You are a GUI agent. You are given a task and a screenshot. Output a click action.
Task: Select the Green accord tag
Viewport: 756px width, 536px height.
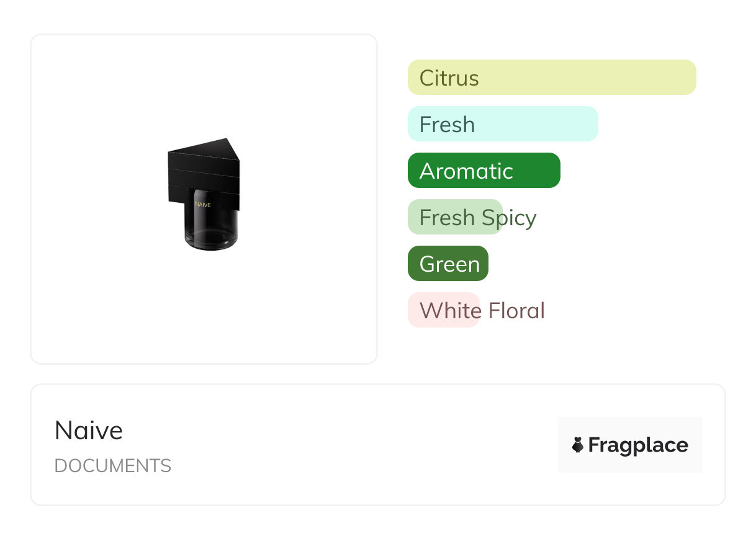448,264
